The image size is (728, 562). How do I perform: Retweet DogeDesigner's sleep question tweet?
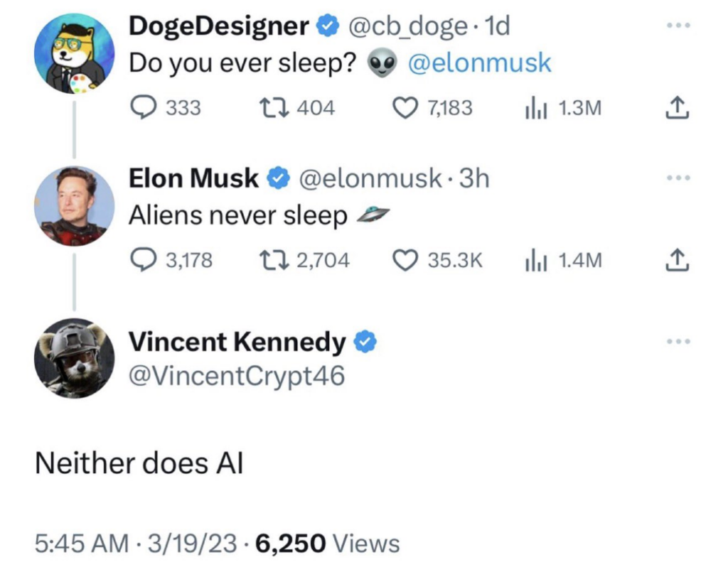[x=272, y=107]
